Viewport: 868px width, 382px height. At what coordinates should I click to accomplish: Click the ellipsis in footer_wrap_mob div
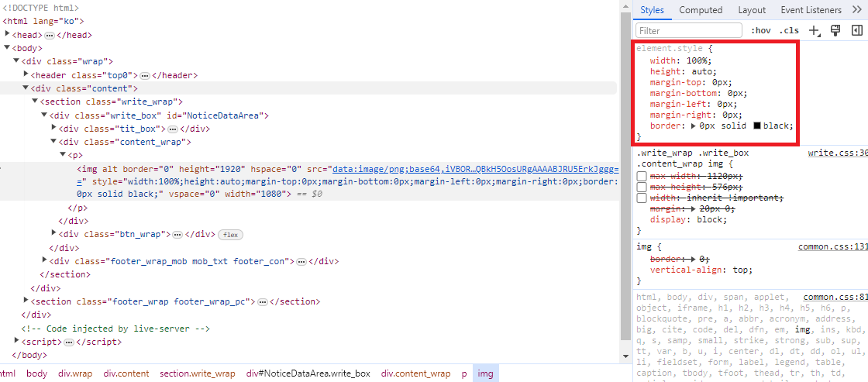point(301,262)
